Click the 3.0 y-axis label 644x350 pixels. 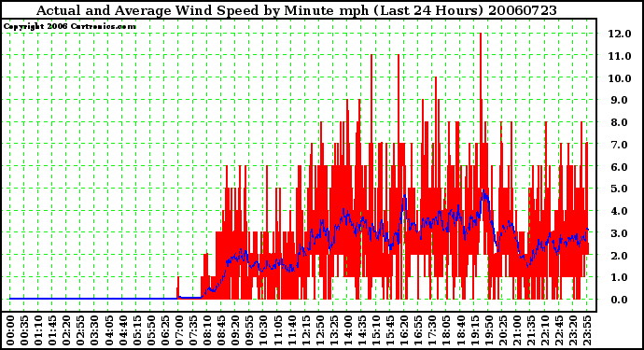[x=620, y=233]
